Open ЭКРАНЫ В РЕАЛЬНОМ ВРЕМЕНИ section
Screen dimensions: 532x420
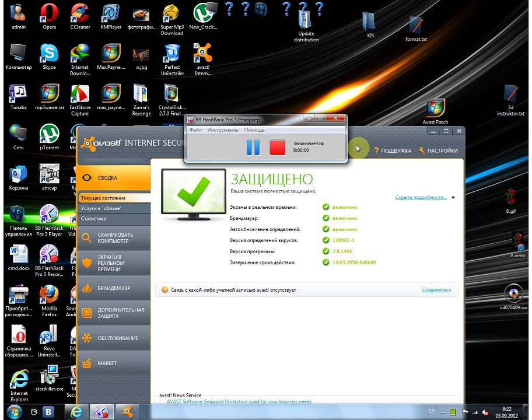coord(113,263)
